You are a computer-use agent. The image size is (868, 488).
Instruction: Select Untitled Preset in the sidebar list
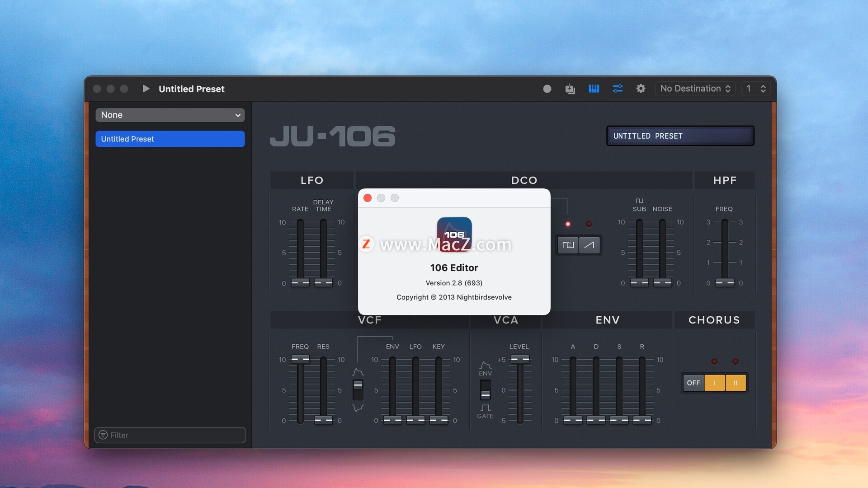click(x=170, y=139)
